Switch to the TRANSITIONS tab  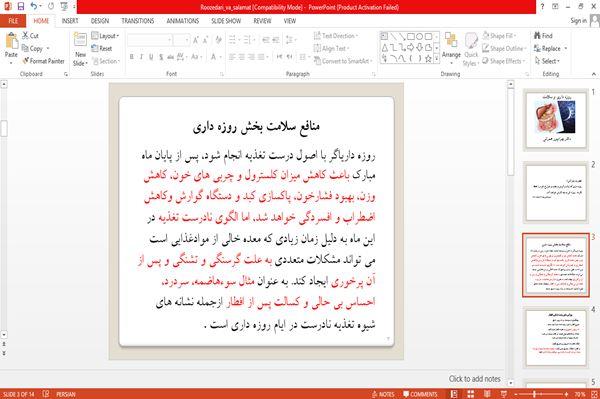[x=138, y=21]
